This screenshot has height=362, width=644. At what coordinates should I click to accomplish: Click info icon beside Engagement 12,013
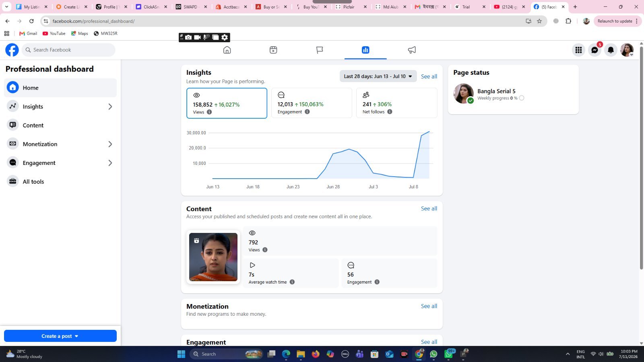[307, 112]
